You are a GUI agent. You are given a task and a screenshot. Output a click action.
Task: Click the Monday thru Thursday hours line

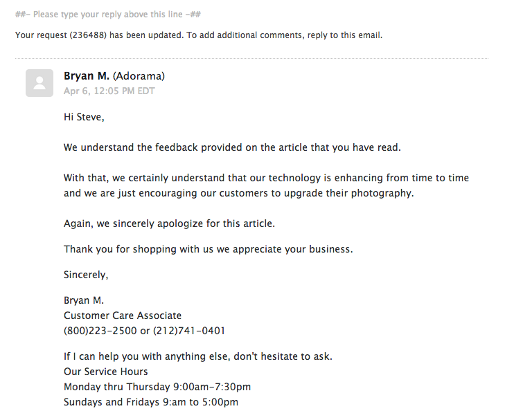click(157, 387)
